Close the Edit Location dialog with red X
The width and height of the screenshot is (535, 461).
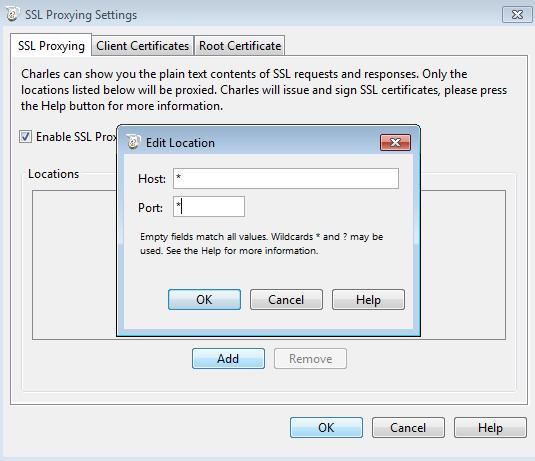tap(395, 142)
